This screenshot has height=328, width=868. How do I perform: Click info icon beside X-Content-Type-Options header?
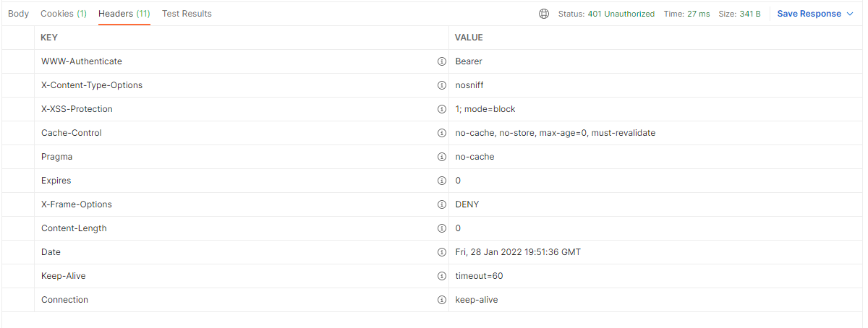coord(441,85)
